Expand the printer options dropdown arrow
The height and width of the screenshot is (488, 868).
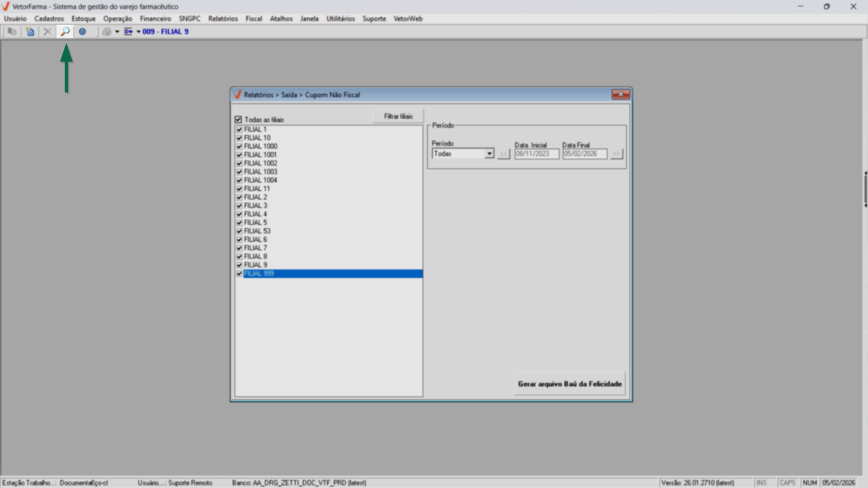(117, 32)
